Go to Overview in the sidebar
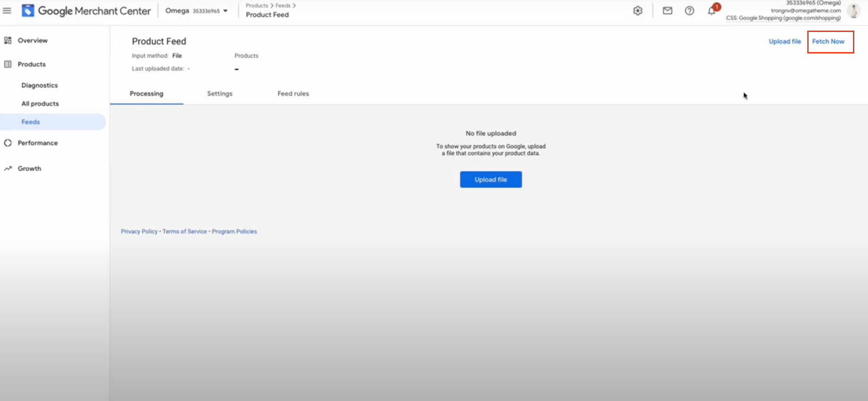This screenshot has height=401, width=868. coord(32,40)
